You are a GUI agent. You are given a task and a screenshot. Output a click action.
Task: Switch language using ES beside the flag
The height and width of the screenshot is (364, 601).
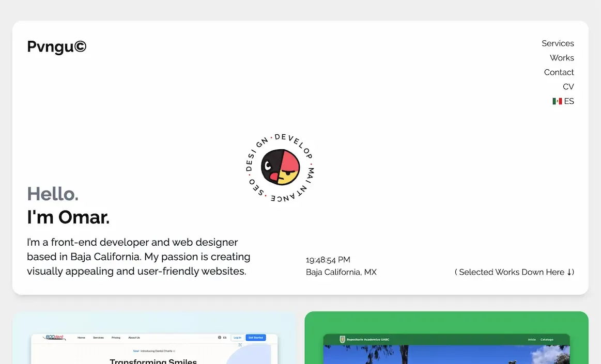(569, 101)
